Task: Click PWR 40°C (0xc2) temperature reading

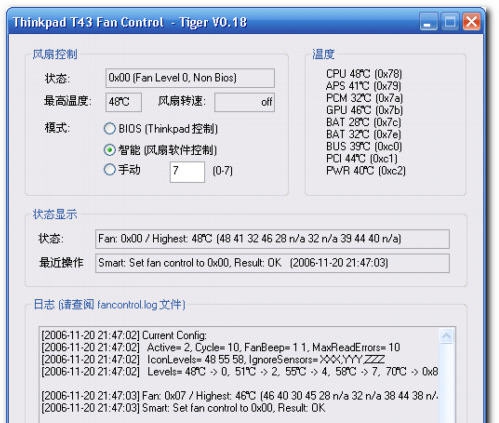Action: (x=366, y=171)
